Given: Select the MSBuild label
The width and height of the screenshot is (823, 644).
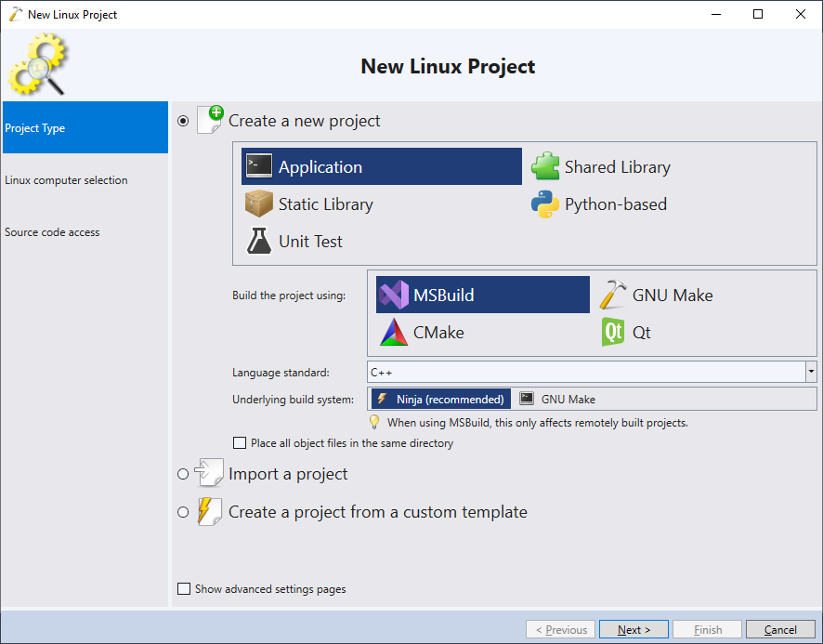Looking at the screenshot, I should pos(443,296).
